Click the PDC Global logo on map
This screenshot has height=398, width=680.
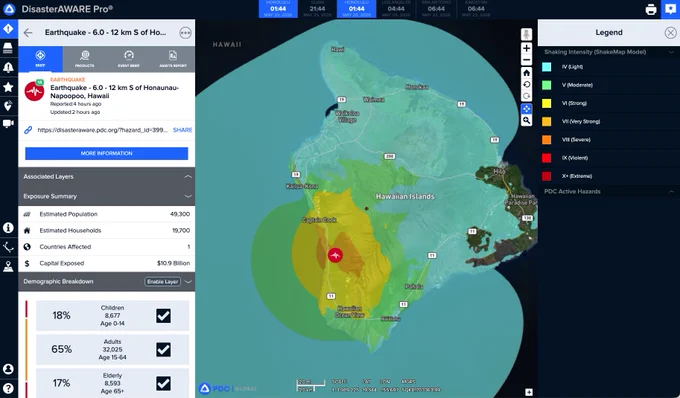(x=228, y=388)
